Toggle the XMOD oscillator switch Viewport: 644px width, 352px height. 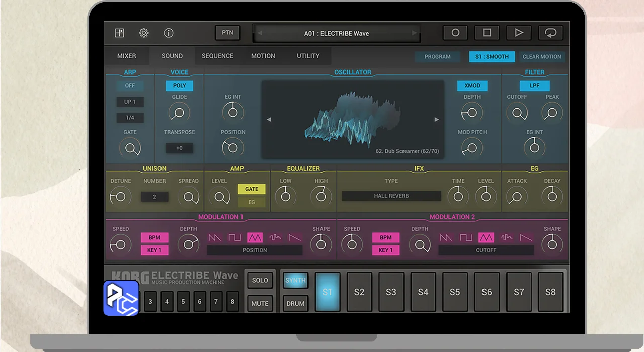pyautogui.click(x=472, y=85)
